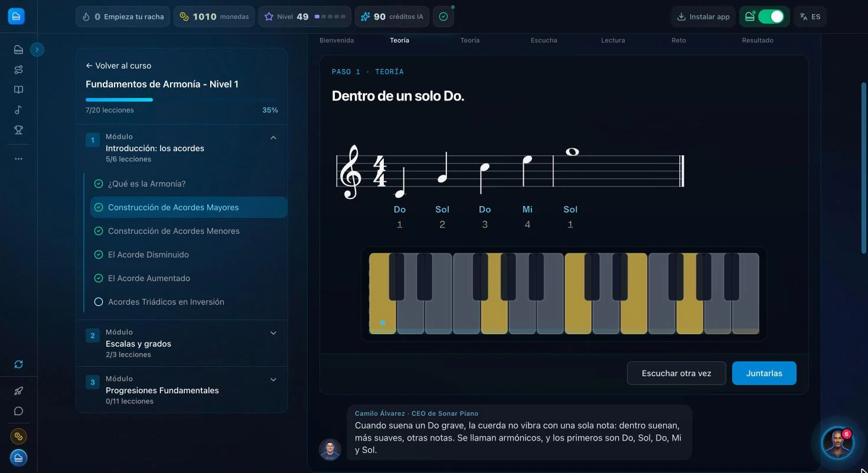Select Construcción de Acordes Mayores lesson

tap(189, 207)
